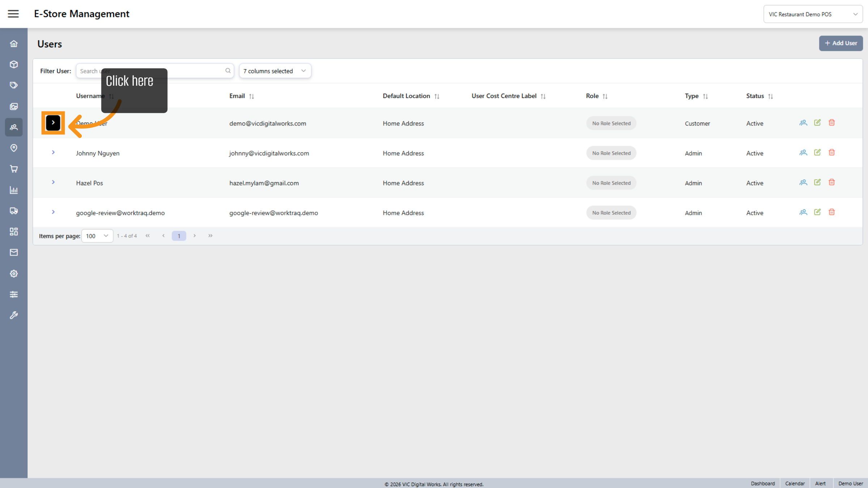Open the VIC Restaurant Demo POS dropdown
The image size is (868, 488).
click(x=813, y=14)
